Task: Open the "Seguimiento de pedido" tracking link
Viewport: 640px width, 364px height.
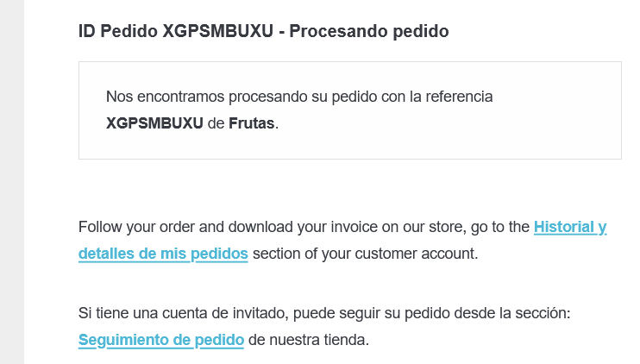Action: click(161, 340)
